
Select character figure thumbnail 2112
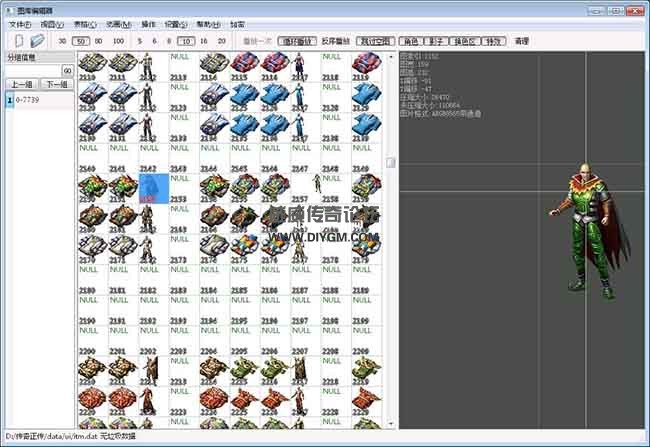coord(148,67)
